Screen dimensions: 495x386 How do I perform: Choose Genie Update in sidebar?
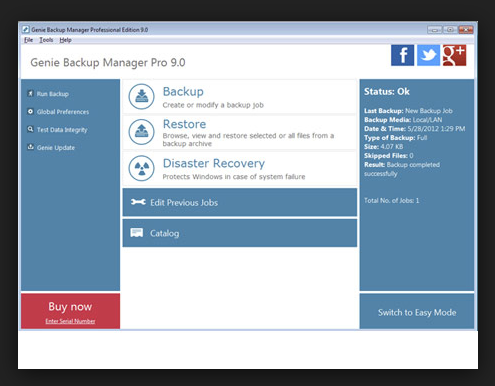[56, 148]
